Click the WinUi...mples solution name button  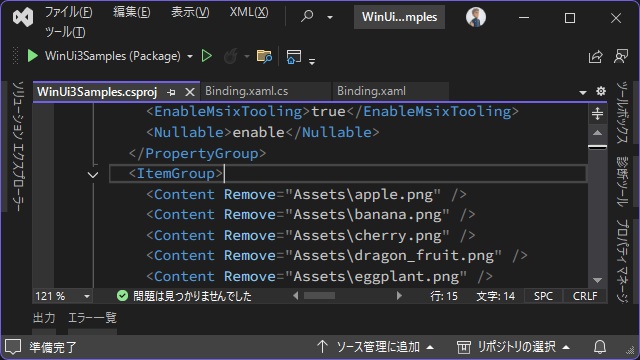(399, 17)
